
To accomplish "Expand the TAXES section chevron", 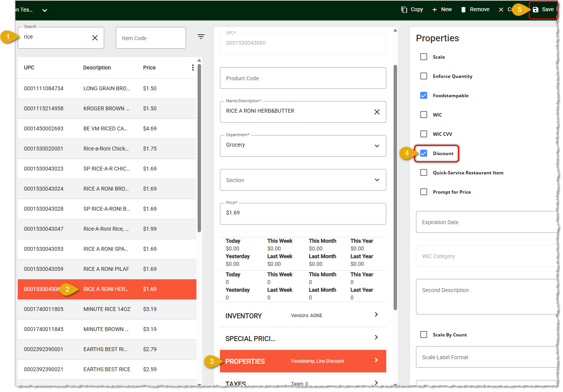I will point(376,382).
